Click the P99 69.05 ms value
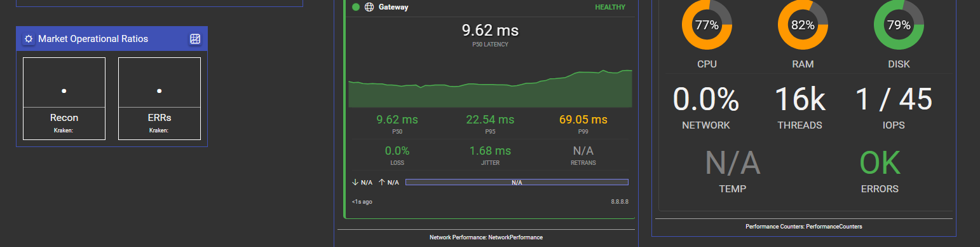The image size is (980, 247). [x=583, y=120]
